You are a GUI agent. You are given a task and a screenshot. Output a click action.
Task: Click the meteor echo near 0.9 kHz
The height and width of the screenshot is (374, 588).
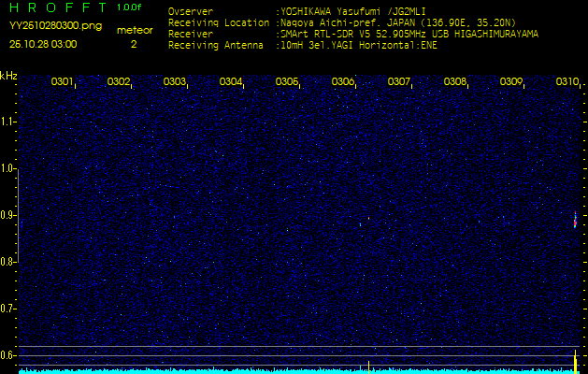(575, 220)
